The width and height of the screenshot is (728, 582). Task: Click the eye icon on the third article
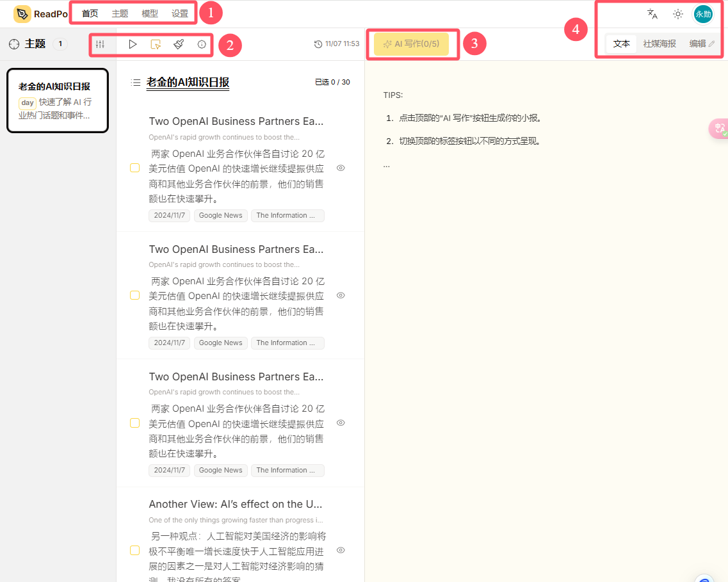click(341, 423)
